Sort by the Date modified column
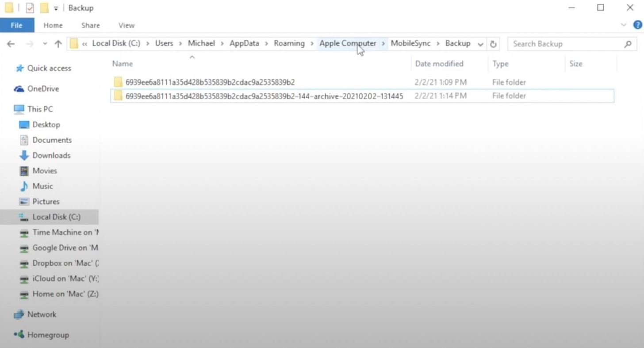 coord(439,64)
